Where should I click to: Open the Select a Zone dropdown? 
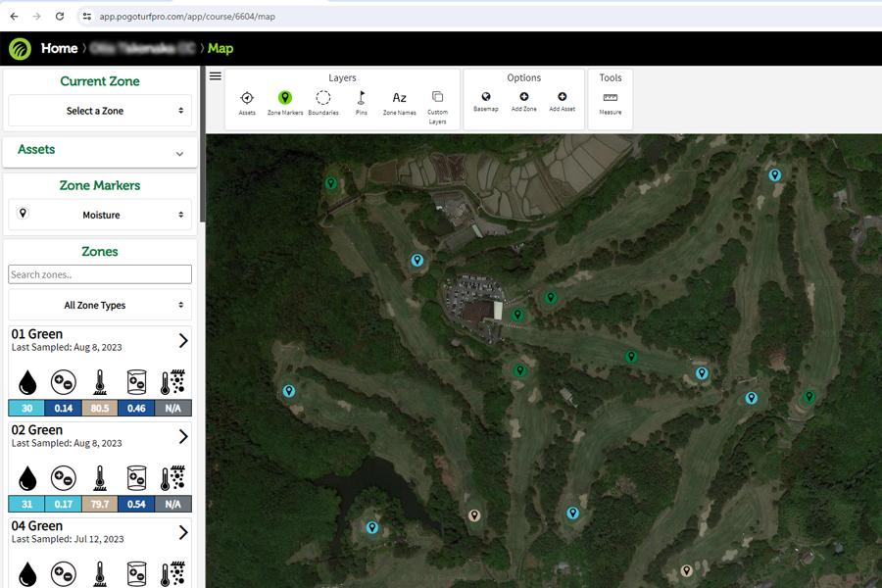click(x=100, y=111)
